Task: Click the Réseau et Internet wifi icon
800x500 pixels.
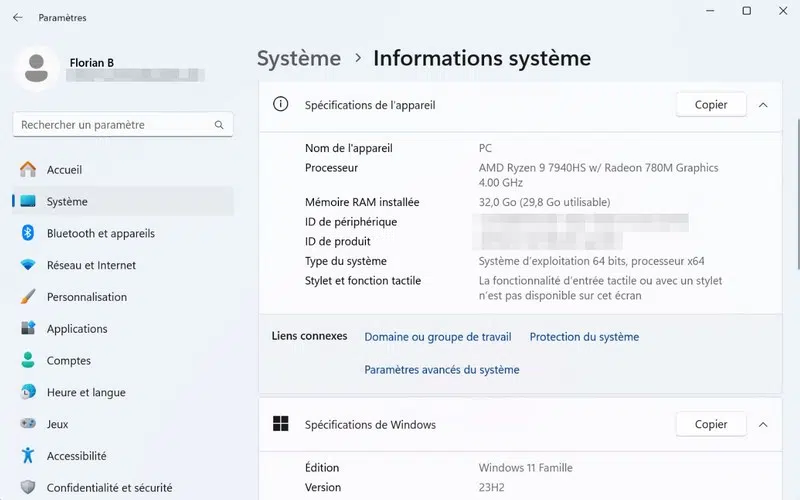Action: tap(28, 265)
